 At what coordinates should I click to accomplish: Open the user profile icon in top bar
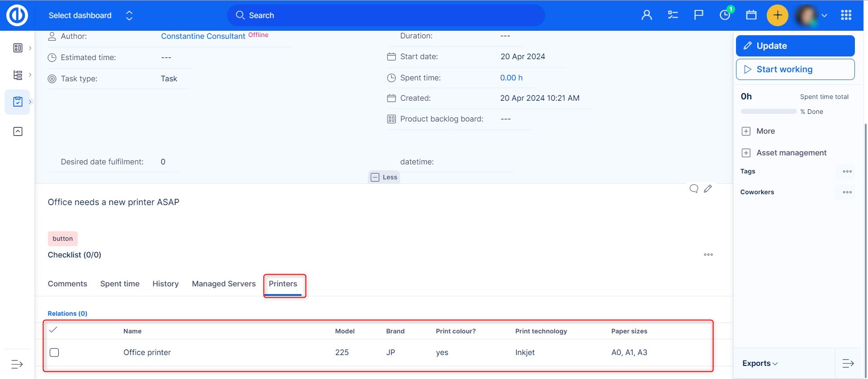pyautogui.click(x=646, y=15)
